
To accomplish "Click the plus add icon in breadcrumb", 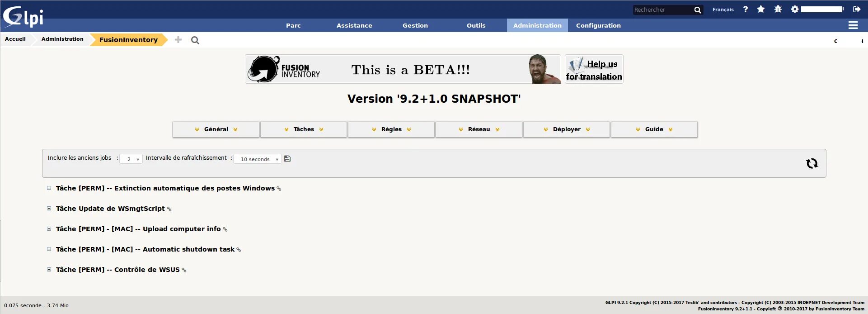I will point(178,40).
